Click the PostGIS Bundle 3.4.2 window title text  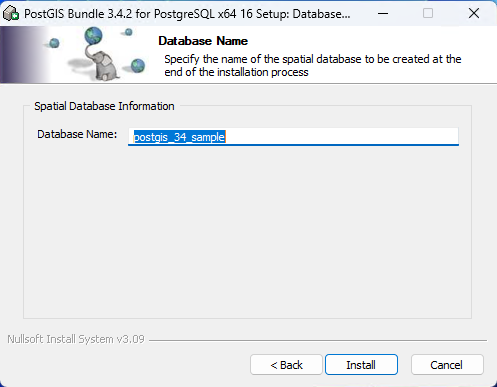click(187, 14)
